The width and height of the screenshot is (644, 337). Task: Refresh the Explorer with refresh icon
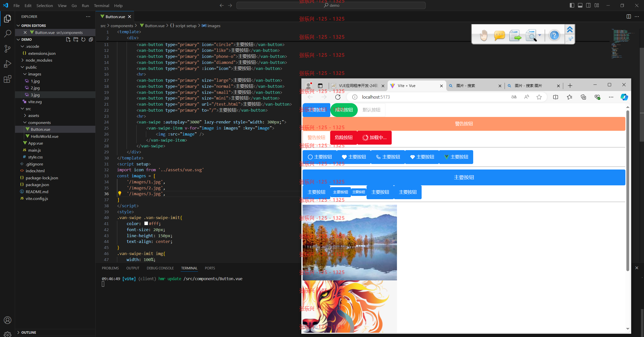click(83, 39)
